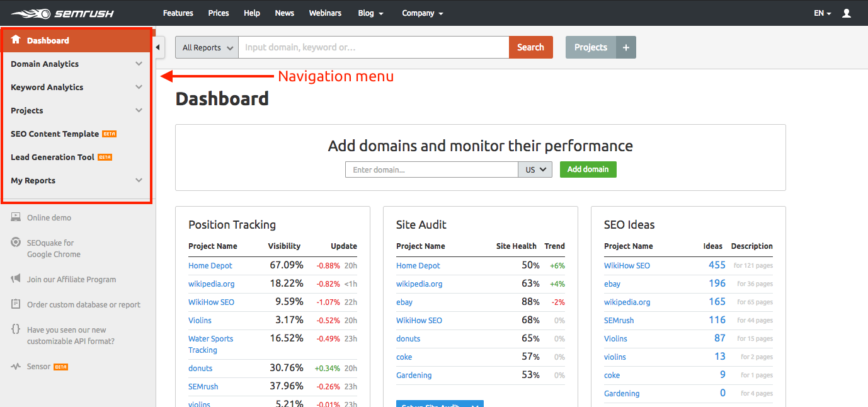The width and height of the screenshot is (868, 407).
Task: Open Order custom database or report link
Action: tap(84, 304)
